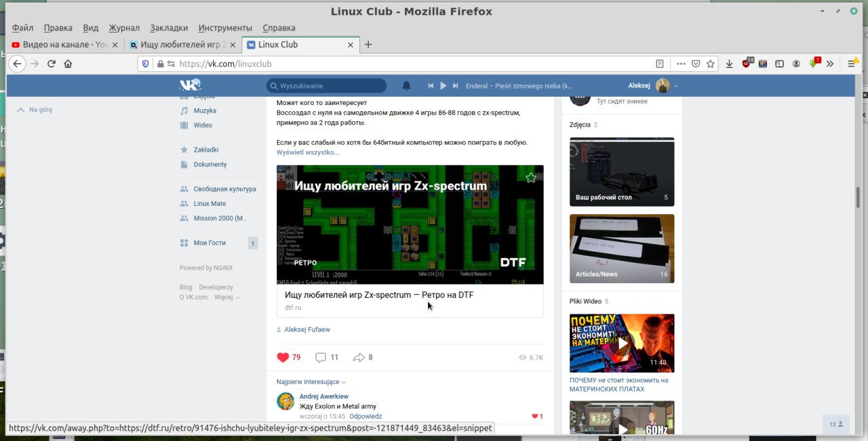This screenshot has width=868, height=441.
Task: Expand Więcej footer dropdown
Action: tap(226, 297)
